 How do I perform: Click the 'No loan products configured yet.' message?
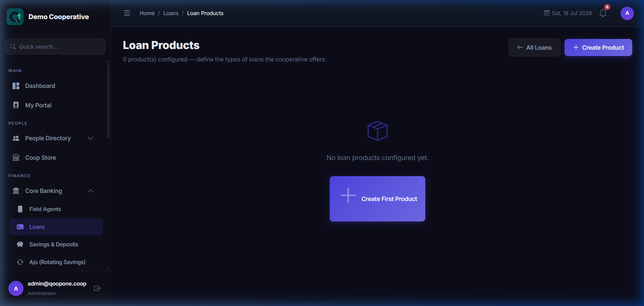[x=377, y=158]
